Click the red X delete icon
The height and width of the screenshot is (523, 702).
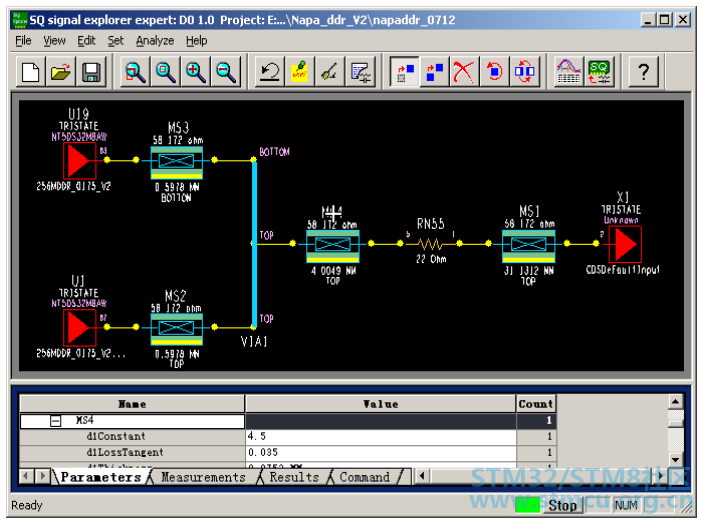[x=464, y=72]
